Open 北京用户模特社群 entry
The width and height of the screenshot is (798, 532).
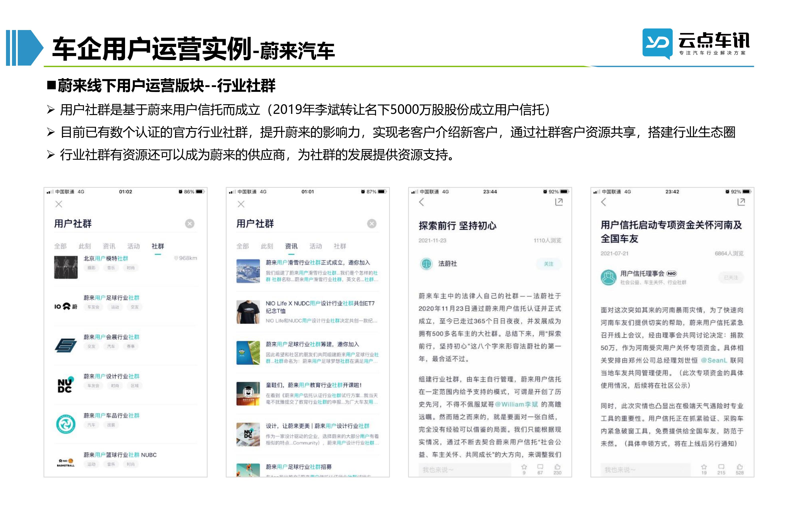coord(126,267)
